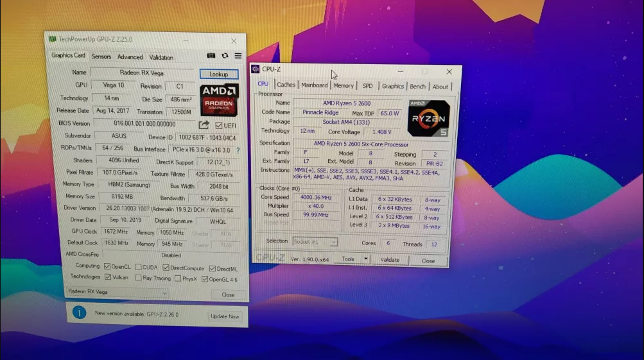Switch to GPU-Z Graphics Card tab
The height and width of the screenshot is (360, 644).
pyautogui.click(x=68, y=55)
